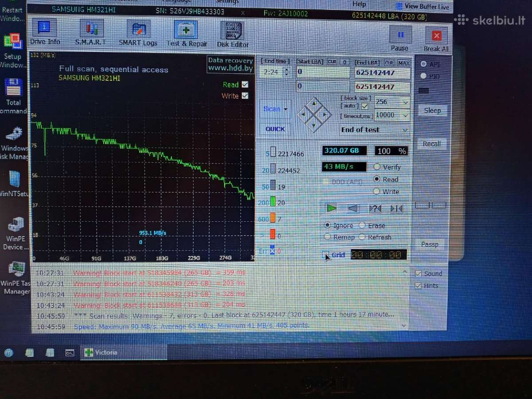This screenshot has width=532, height=399.
Task: Click the Break All button
Action: pos(436,39)
